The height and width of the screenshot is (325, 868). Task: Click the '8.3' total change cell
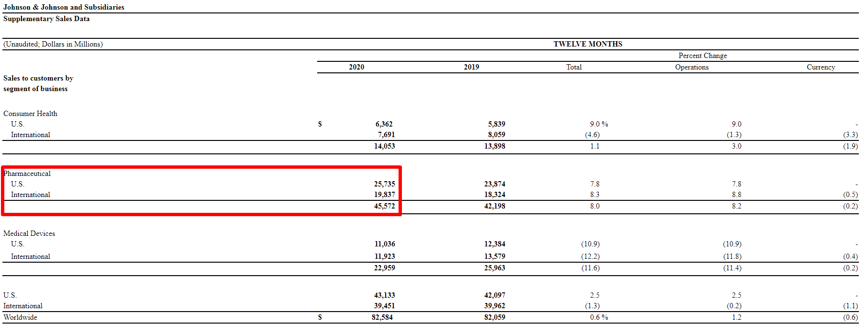coord(595,195)
